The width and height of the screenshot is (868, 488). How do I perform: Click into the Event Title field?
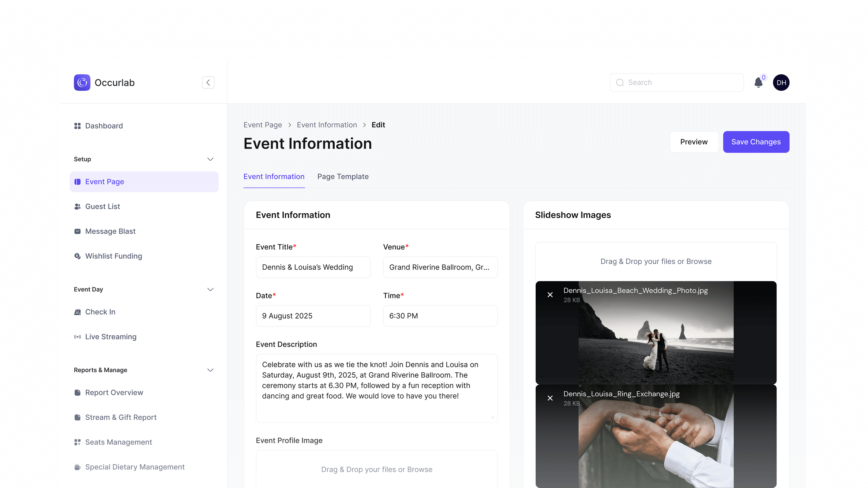click(x=313, y=267)
